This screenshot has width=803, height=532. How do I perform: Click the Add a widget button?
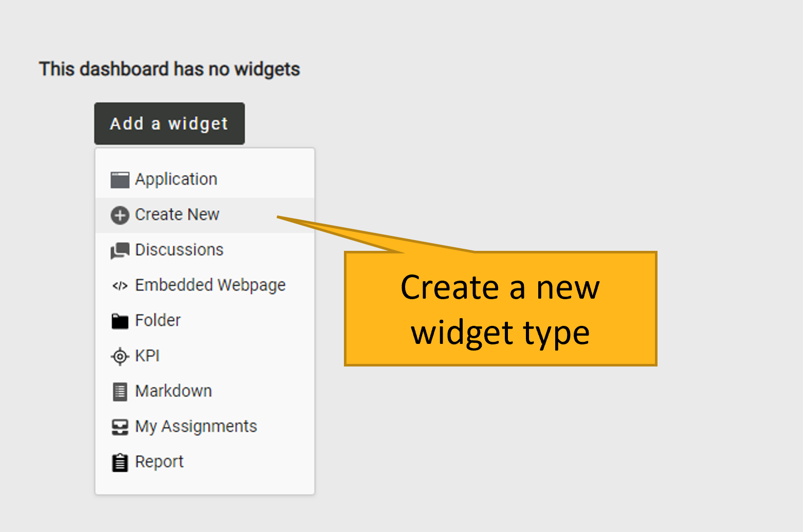pyautogui.click(x=169, y=123)
